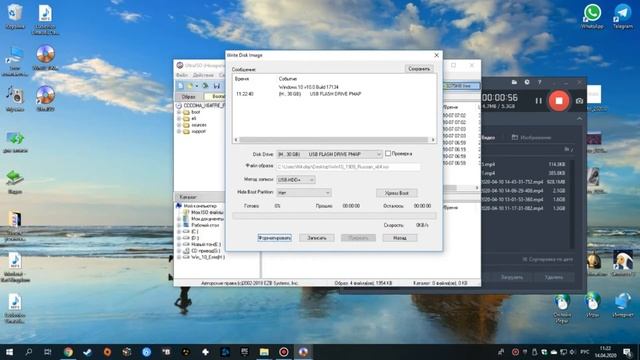Image resolution: width=640 pixels, height=360 pixels.
Task: Open Steam from the taskbar
Action: [87, 352]
